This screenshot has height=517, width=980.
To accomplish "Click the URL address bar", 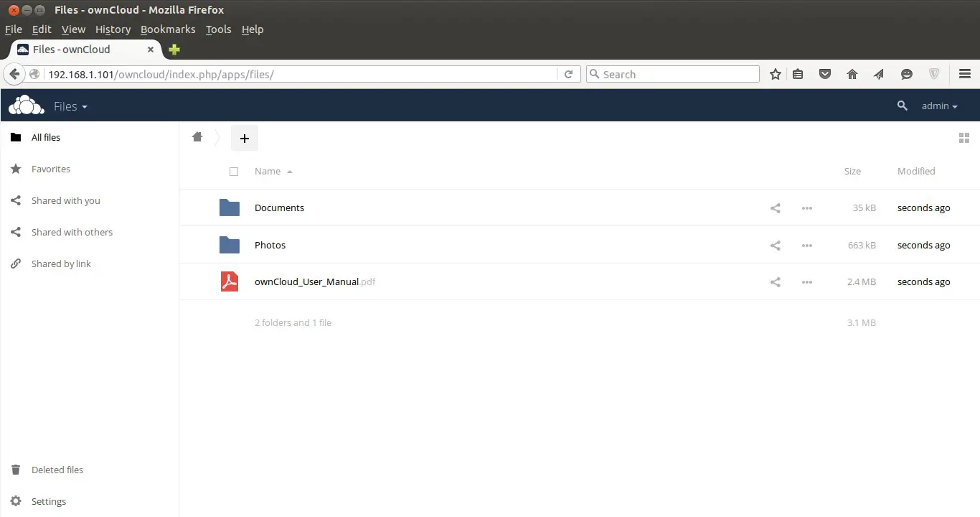I will pos(301,74).
